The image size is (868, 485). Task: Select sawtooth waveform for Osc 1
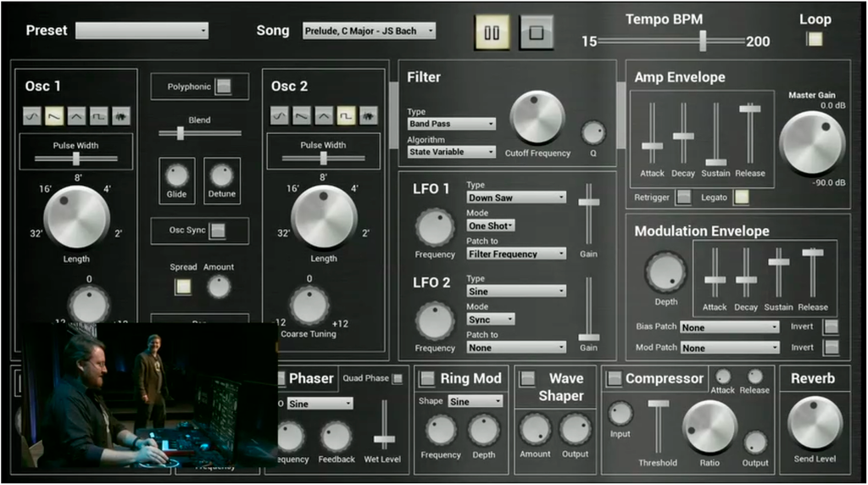tap(54, 115)
